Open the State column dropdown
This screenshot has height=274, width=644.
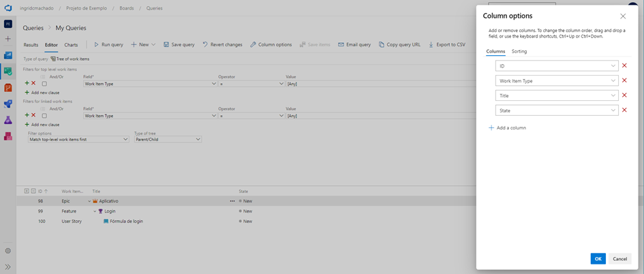(557, 110)
